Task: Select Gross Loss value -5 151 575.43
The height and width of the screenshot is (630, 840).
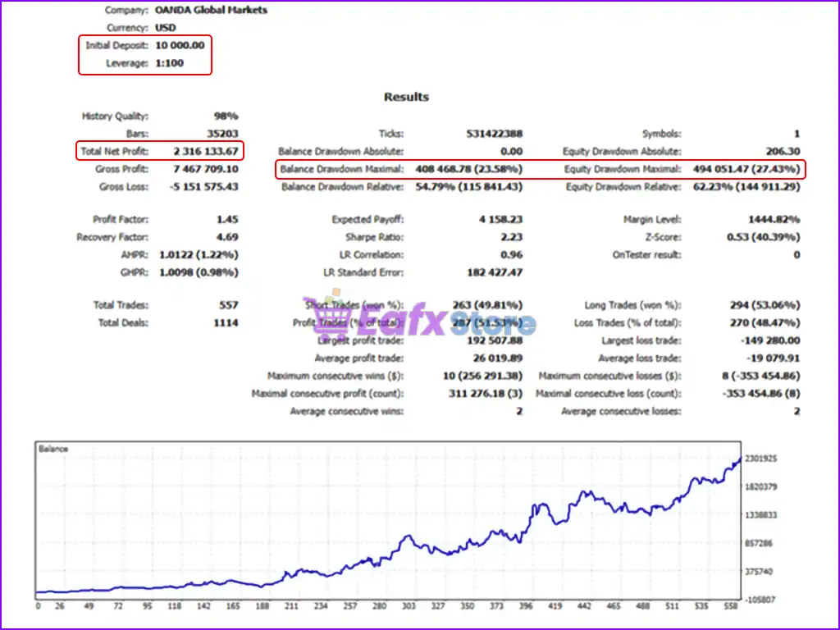Action: [x=204, y=187]
